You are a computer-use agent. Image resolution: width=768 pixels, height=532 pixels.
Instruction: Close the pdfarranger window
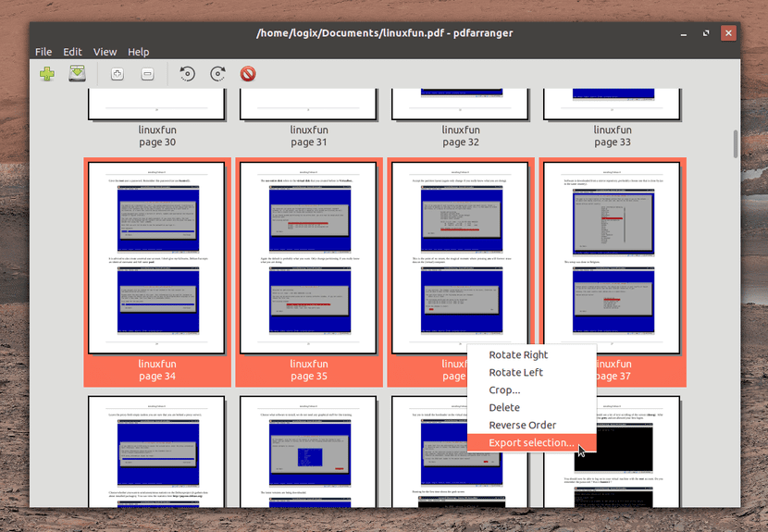tap(728, 33)
